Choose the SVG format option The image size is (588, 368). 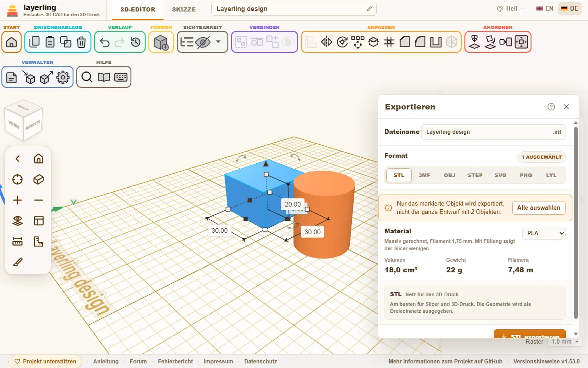click(501, 175)
